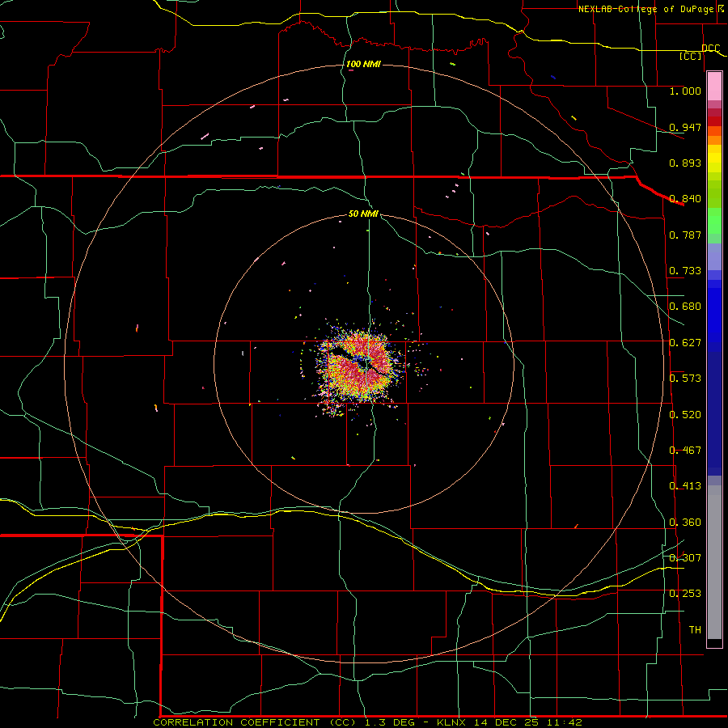Click the 0.787 scale value
The width and height of the screenshot is (728, 728).
[x=685, y=235]
